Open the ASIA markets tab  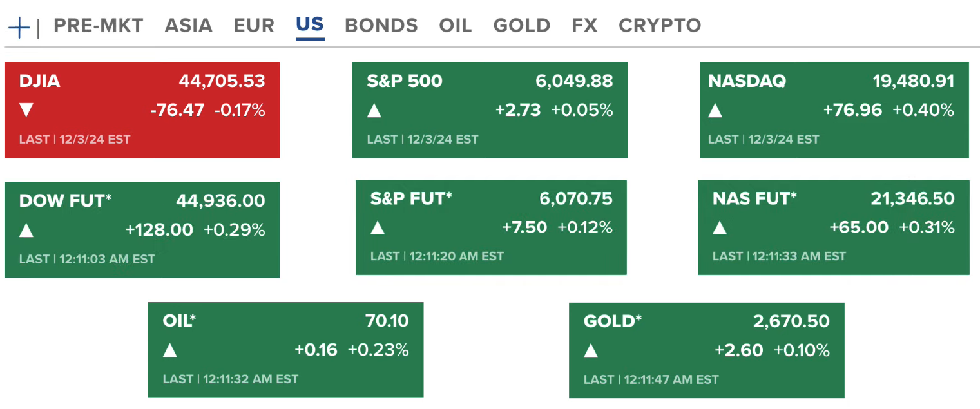pos(188,26)
